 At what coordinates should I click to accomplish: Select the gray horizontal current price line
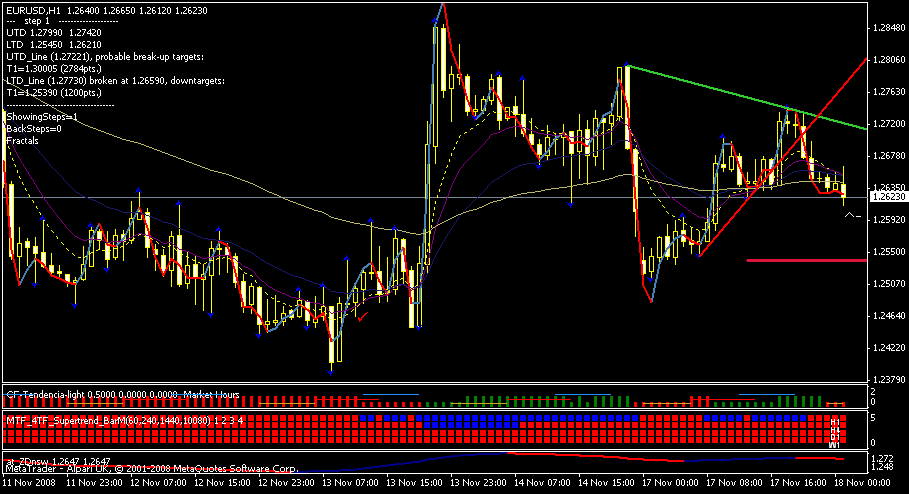(435, 198)
